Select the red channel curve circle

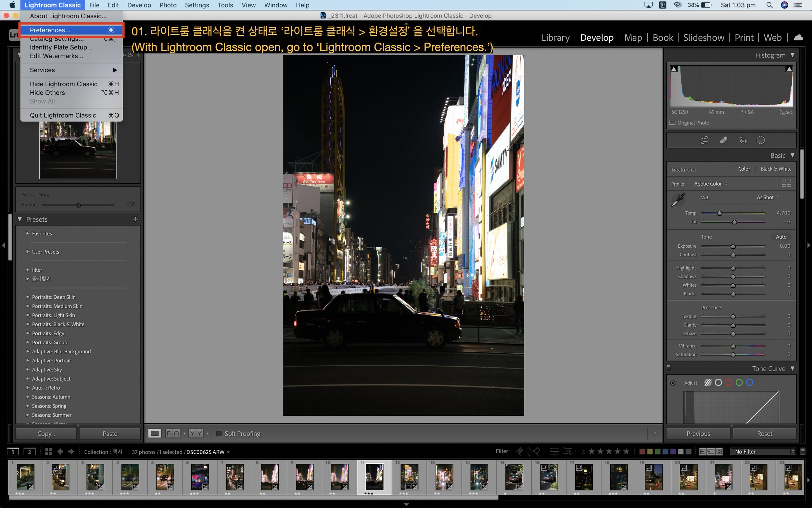point(729,382)
